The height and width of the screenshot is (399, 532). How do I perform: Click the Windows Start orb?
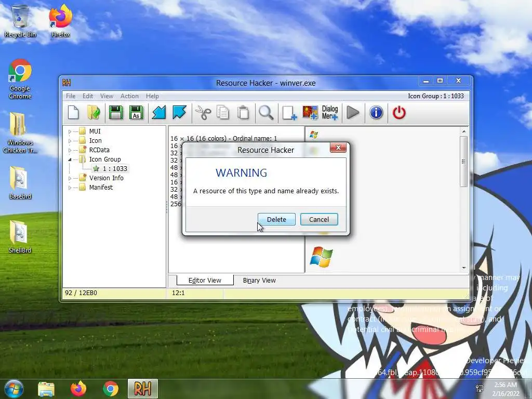(x=14, y=389)
